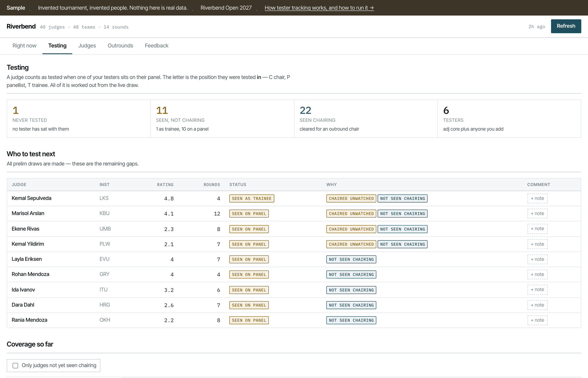Click the ROUNDS column header
Image resolution: width=588 pixels, height=378 pixels.
[212, 185]
